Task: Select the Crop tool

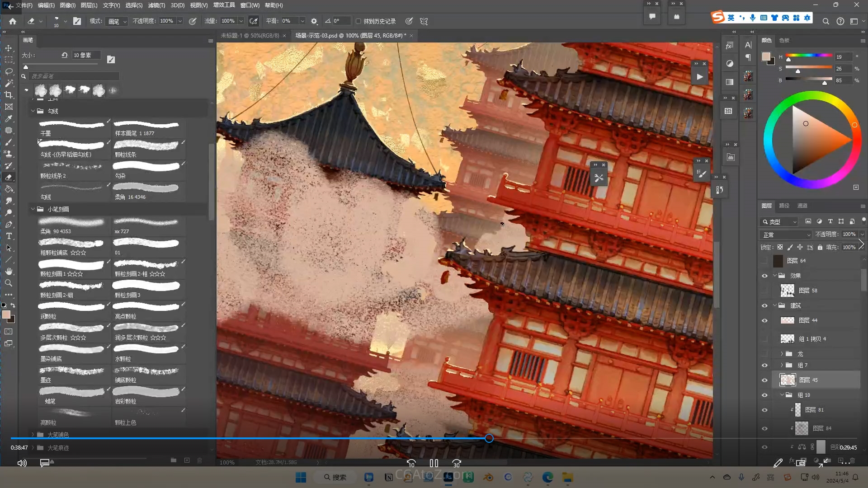Action: pyautogui.click(x=9, y=95)
